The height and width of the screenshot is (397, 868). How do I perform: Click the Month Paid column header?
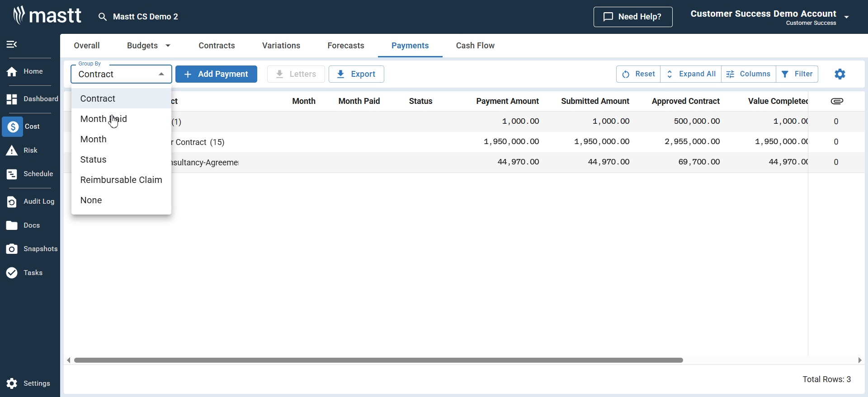(x=359, y=101)
